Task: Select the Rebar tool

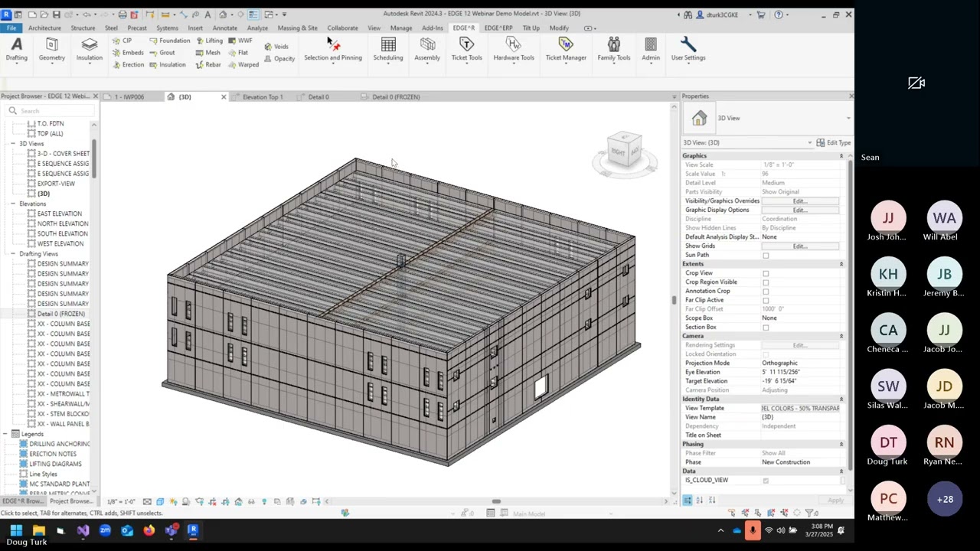Action: click(x=208, y=65)
